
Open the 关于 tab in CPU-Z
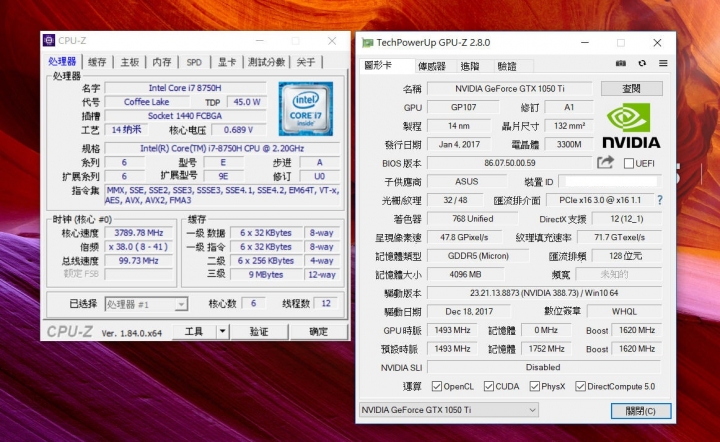pyautogui.click(x=306, y=62)
